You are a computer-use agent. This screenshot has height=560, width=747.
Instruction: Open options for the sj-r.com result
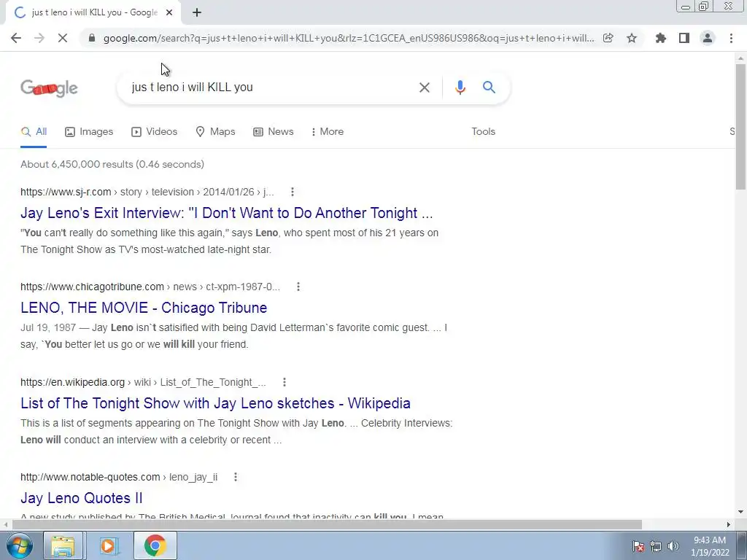coord(293,192)
